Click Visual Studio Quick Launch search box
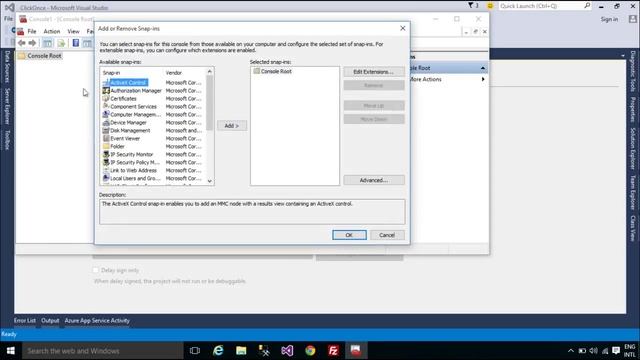This screenshot has width=640, height=360. [x=545, y=6]
